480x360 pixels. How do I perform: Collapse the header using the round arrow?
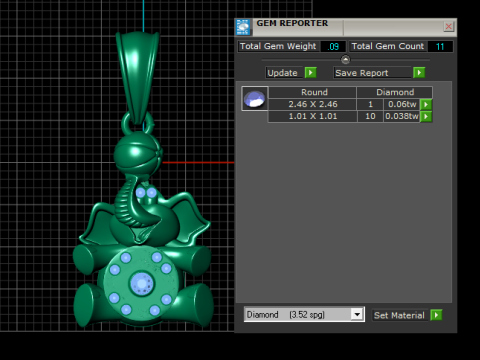[x=346, y=60]
